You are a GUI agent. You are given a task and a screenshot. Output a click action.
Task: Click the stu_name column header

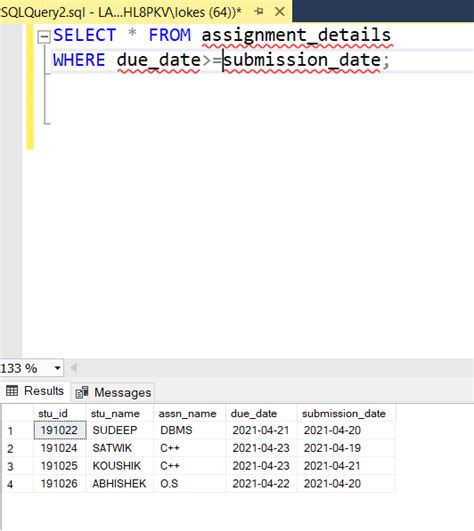coord(120,413)
